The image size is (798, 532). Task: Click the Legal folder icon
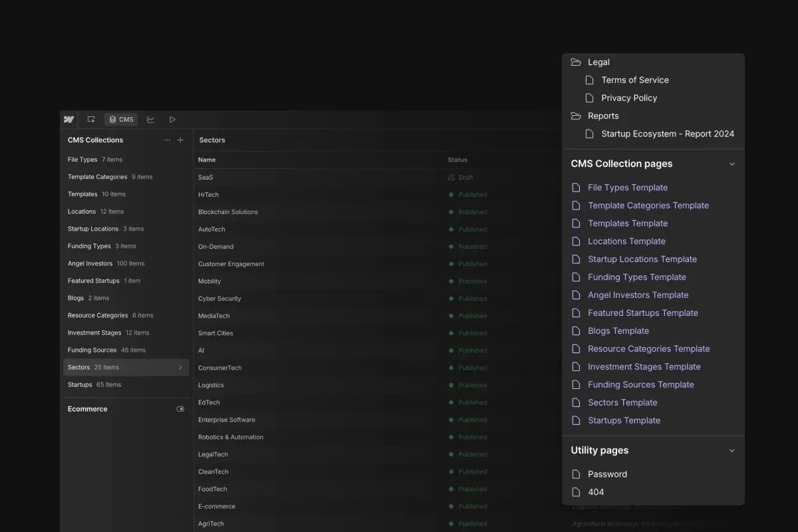[576, 62]
